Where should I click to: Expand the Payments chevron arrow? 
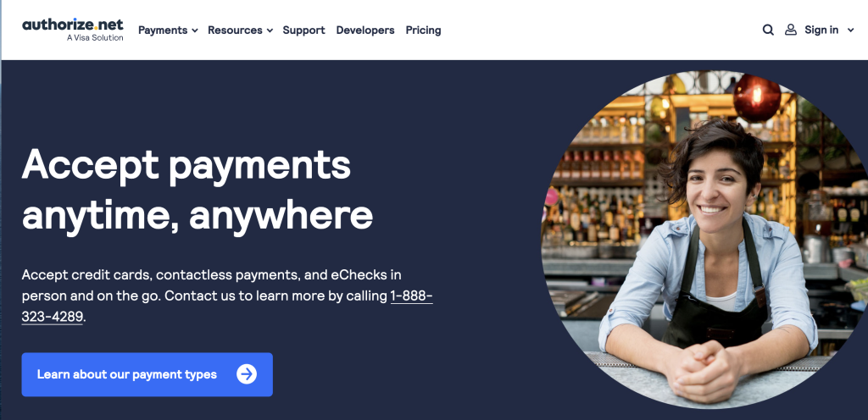[x=195, y=31]
